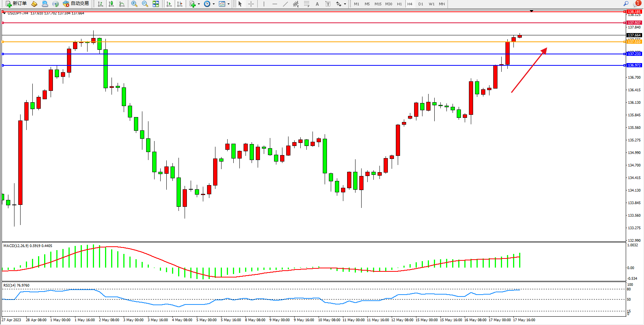Open the chat notifications icon

(x=636, y=4)
